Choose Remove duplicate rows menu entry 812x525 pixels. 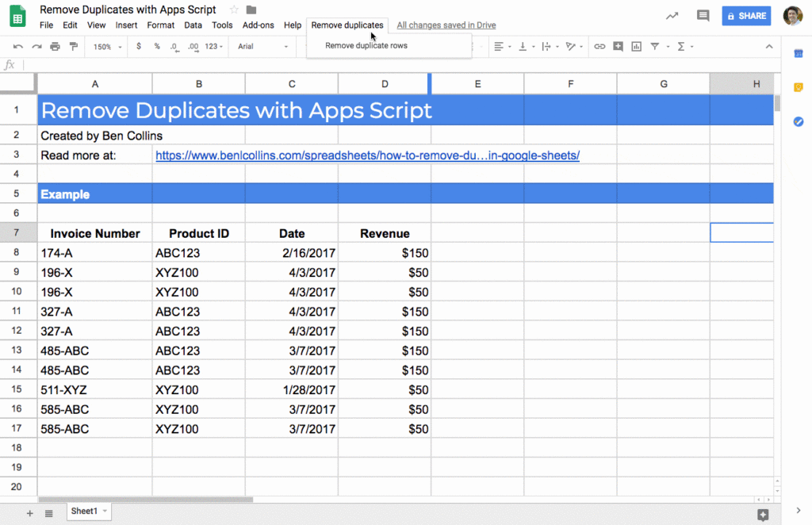pyautogui.click(x=366, y=46)
